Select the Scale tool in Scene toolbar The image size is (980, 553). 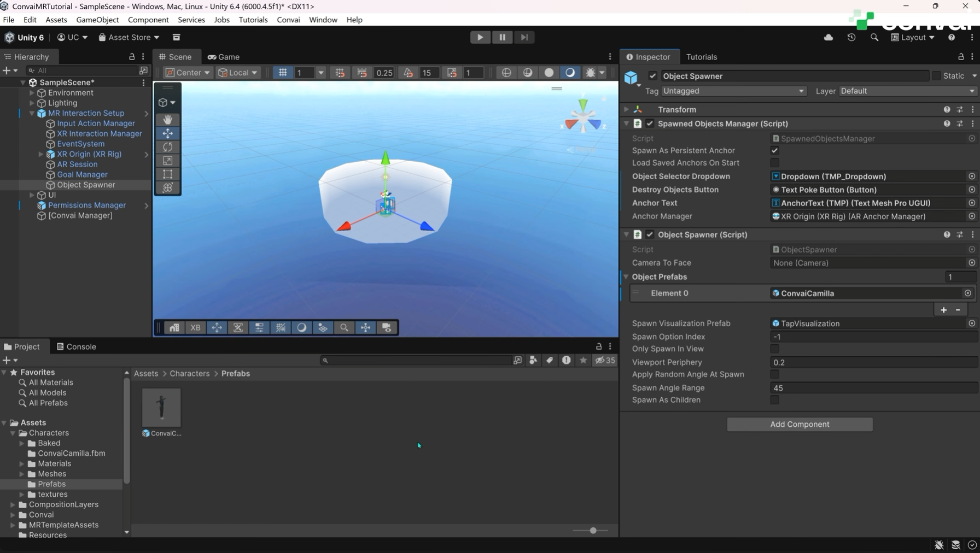168,161
